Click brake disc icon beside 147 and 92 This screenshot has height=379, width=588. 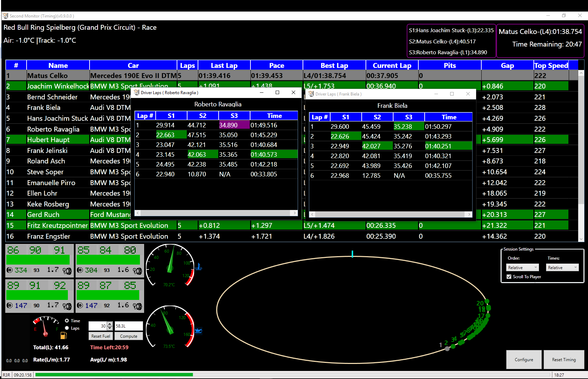click(x=80, y=306)
